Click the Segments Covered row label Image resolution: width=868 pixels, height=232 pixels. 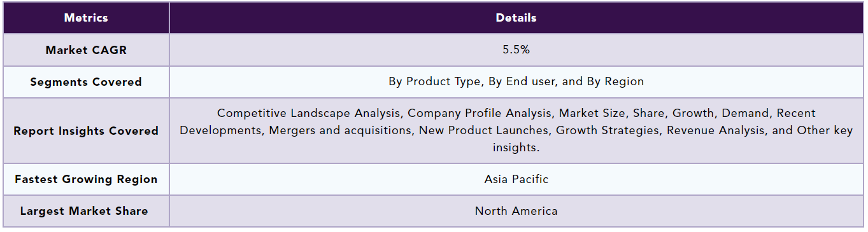click(x=86, y=82)
